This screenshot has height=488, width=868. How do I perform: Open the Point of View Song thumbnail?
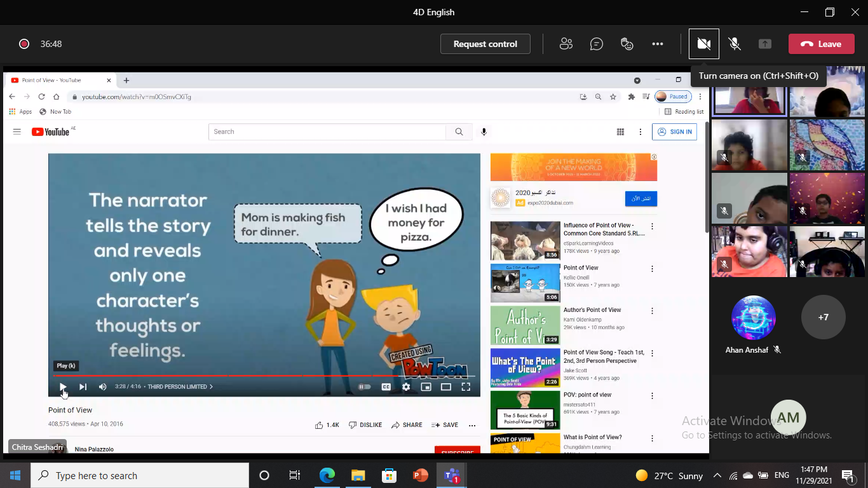[525, 367]
